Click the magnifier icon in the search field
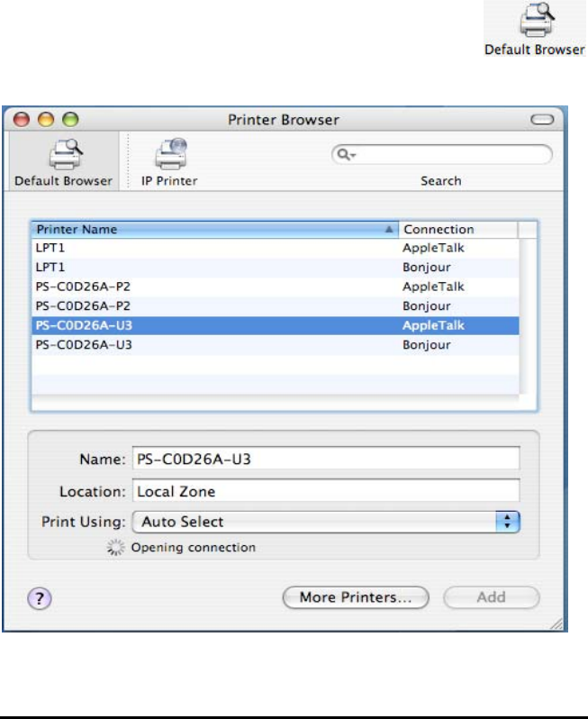The width and height of the screenshot is (588, 719). point(344,155)
